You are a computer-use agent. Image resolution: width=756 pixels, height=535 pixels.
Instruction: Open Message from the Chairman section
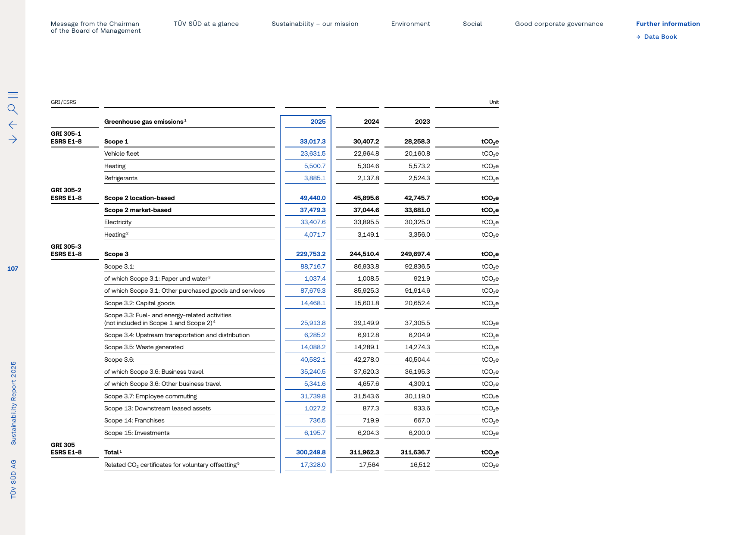pos(96,27)
